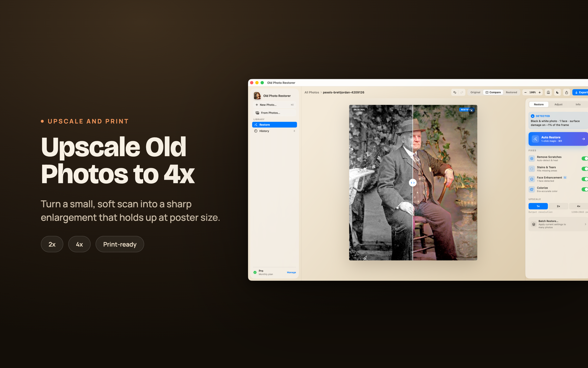
Task: Click the From Photos gallery icon
Action: (x=257, y=113)
